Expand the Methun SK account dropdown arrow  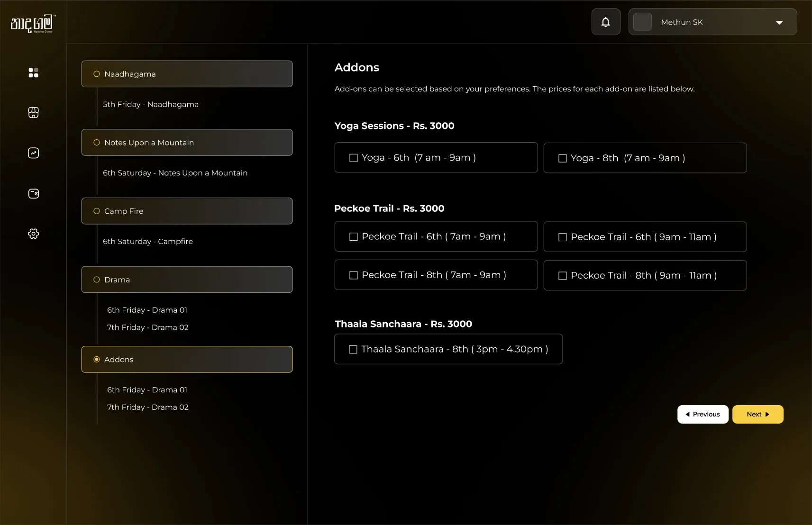tap(779, 22)
